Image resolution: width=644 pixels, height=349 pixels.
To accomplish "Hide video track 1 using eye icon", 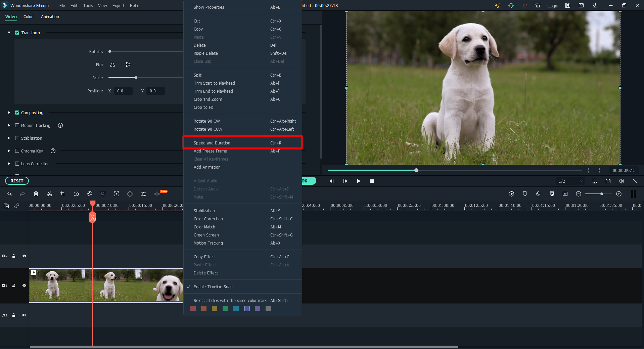I will click(x=24, y=286).
